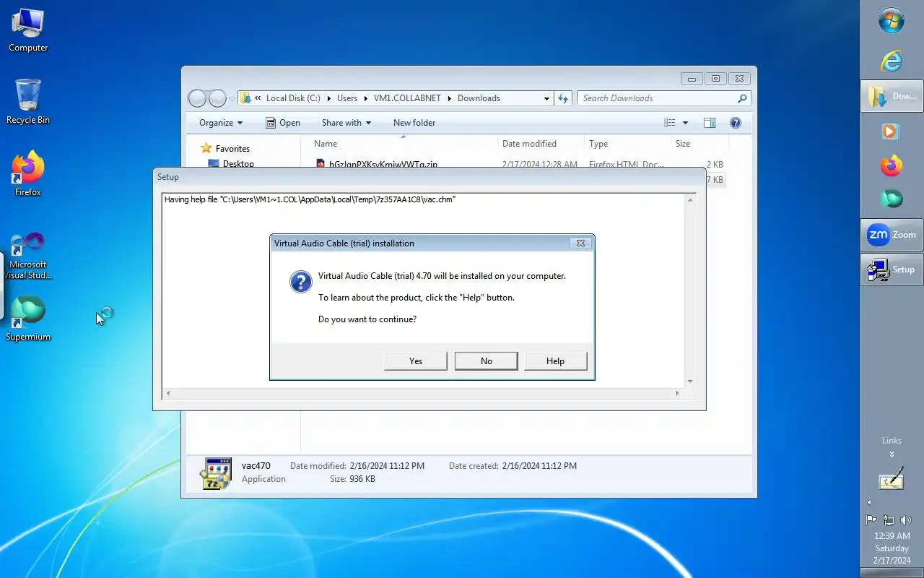Select the Computer desktop icon
Screen dimensions: 924x578
(28, 30)
